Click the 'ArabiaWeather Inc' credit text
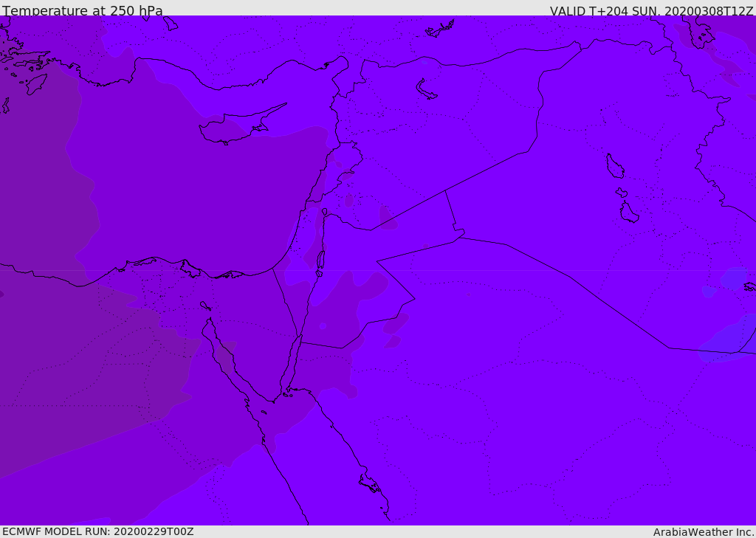 pos(703,532)
